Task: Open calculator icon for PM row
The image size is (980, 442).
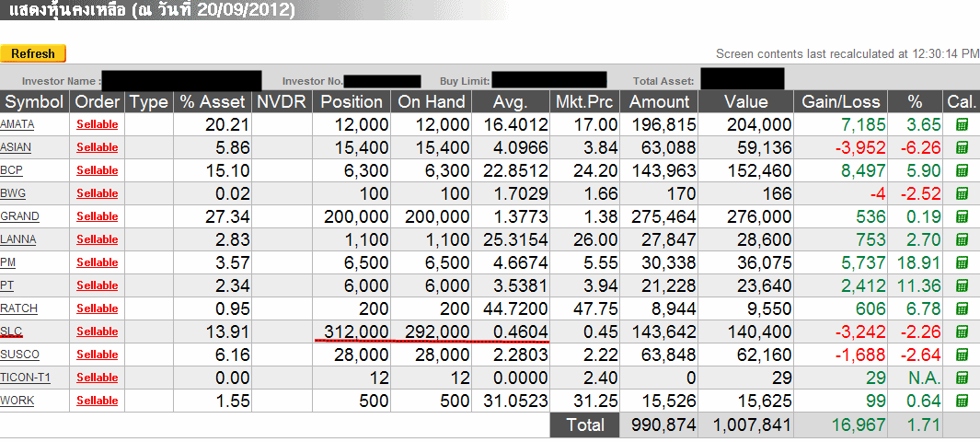Action: (x=962, y=262)
